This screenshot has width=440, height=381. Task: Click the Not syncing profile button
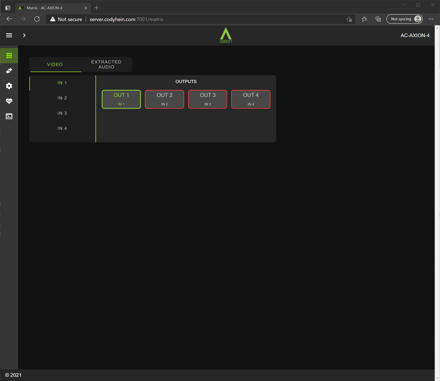click(405, 19)
